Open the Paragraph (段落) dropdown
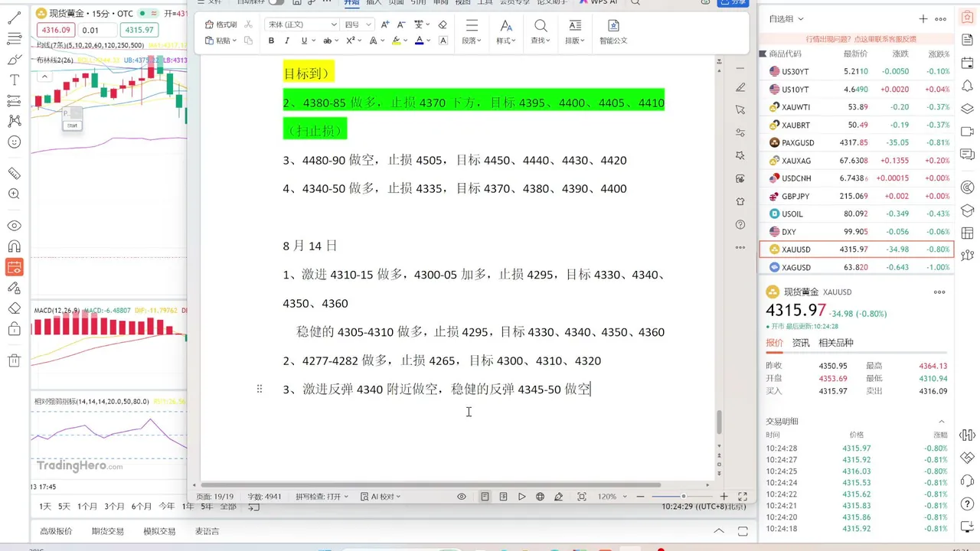980x551 pixels. 472,32
